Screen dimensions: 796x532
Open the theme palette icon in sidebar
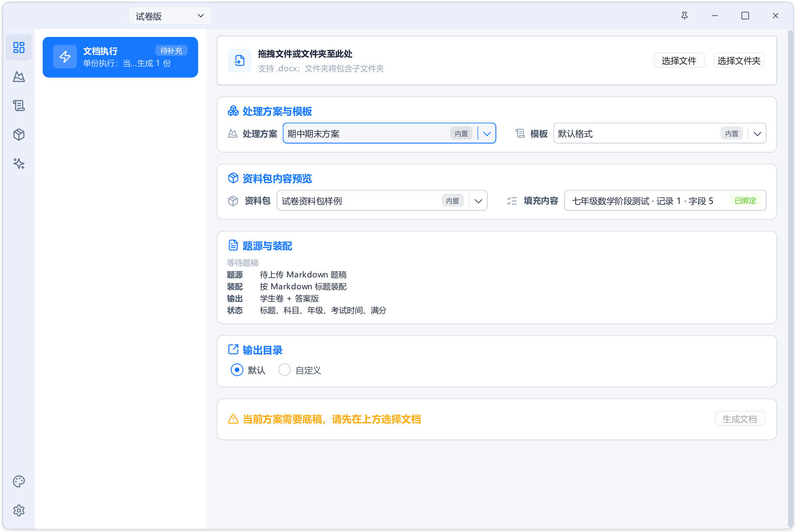click(x=19, y=481)
